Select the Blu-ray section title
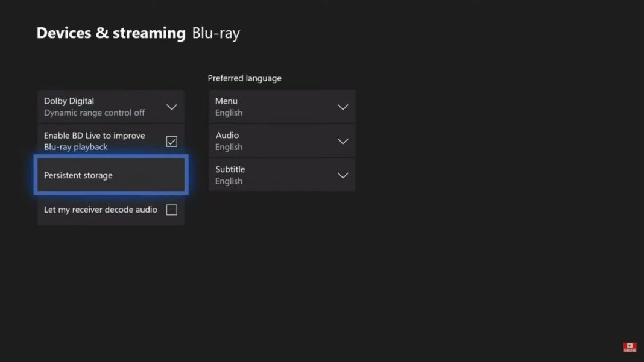This screenshot has height=362, width=644. tap(215, 33)
